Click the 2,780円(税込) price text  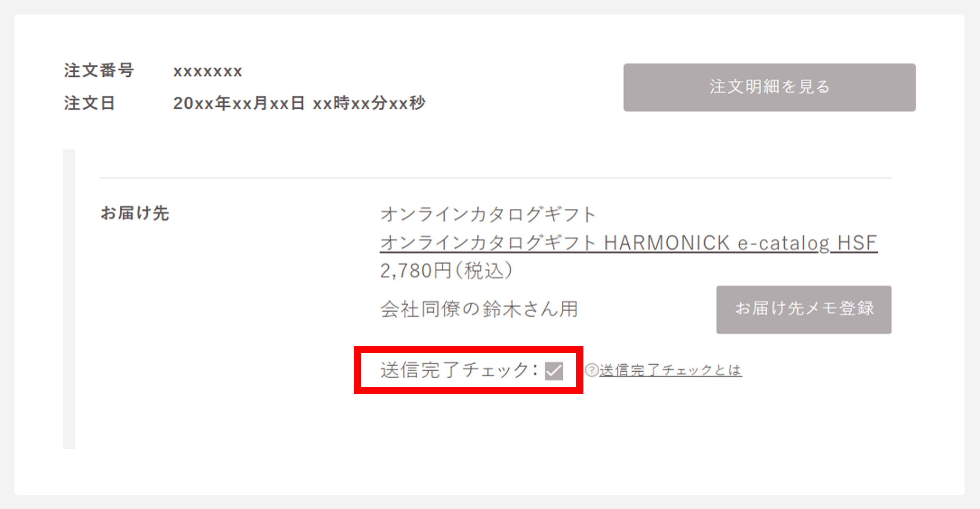tap(446, 271)
